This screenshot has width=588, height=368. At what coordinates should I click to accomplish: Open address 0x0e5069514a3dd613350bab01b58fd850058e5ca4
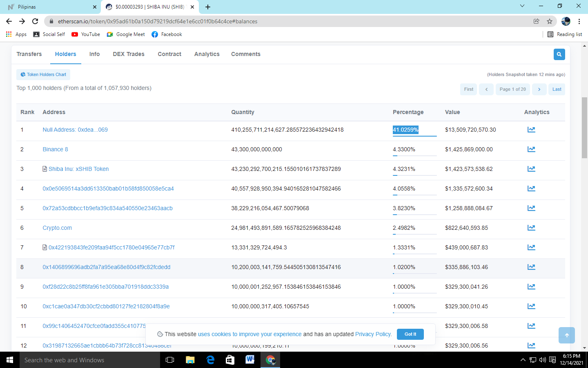108,188
